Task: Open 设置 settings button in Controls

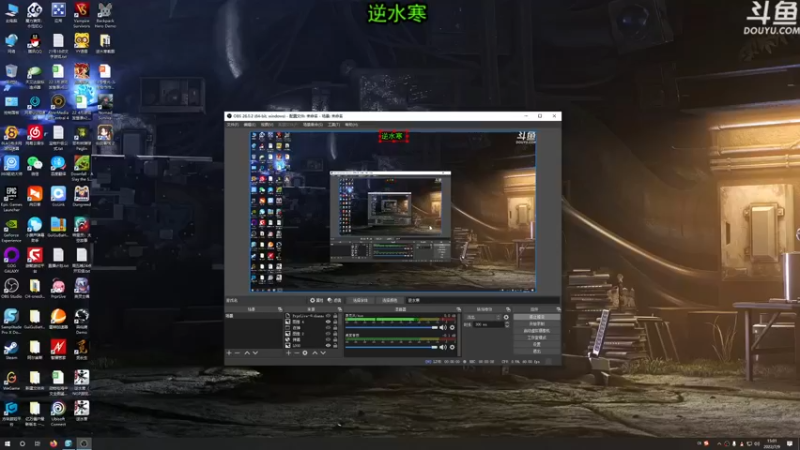Action: tap(537, 344)
